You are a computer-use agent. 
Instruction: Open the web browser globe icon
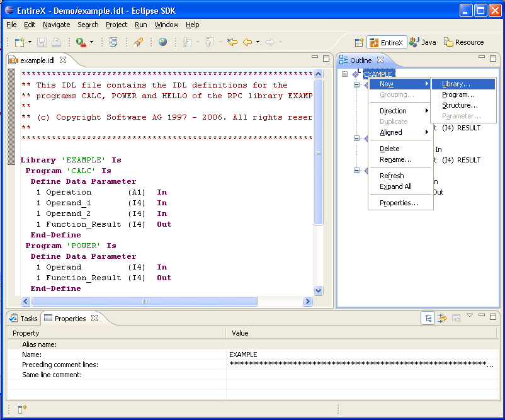pos(162,42)
